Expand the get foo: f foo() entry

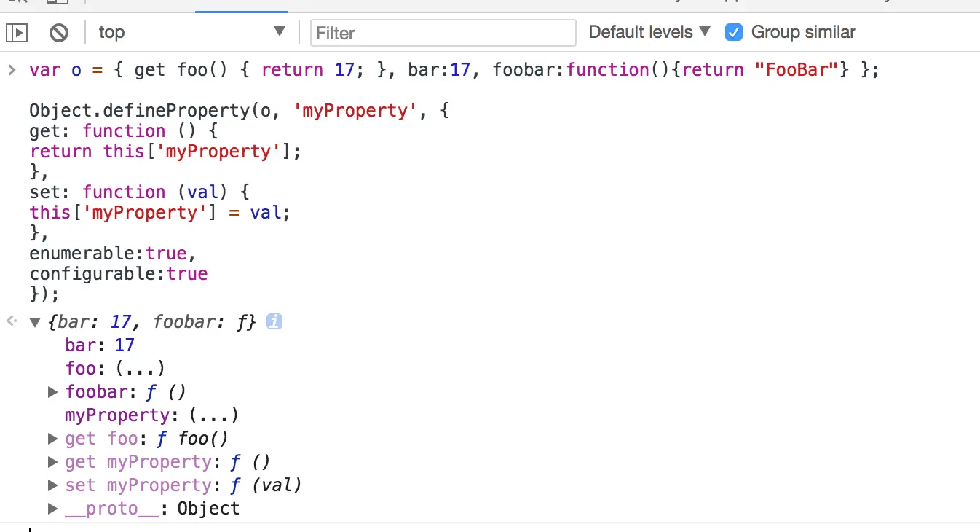pos(52,439)
